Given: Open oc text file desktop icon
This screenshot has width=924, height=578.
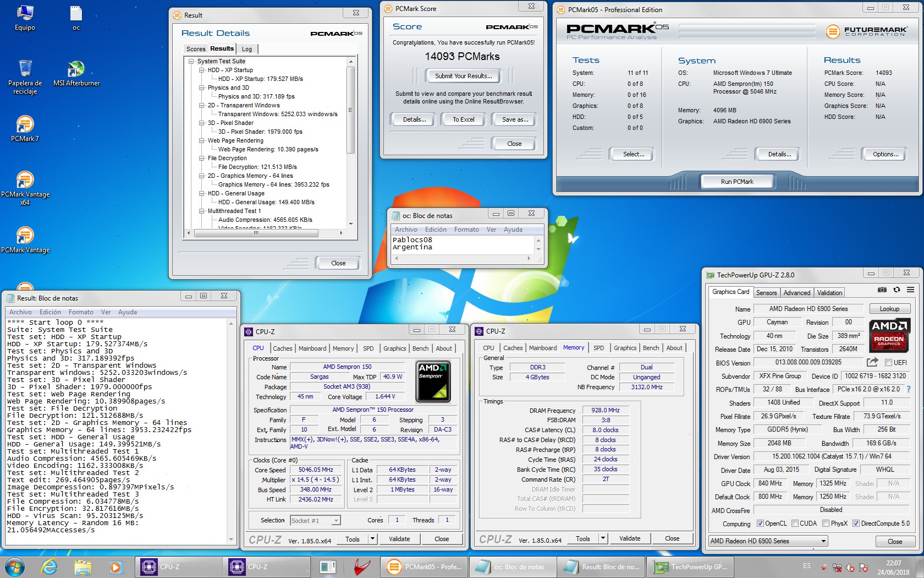Looking at the screenshot, I should [76, 18].
